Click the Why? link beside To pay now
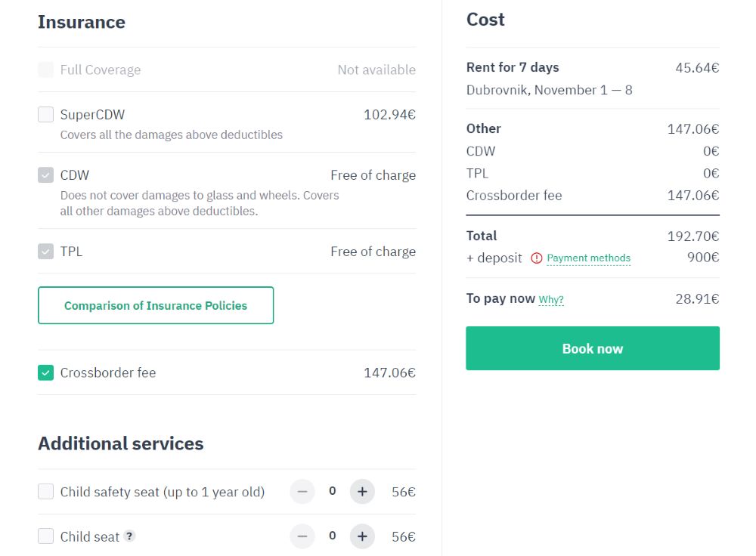 point(551,300)
